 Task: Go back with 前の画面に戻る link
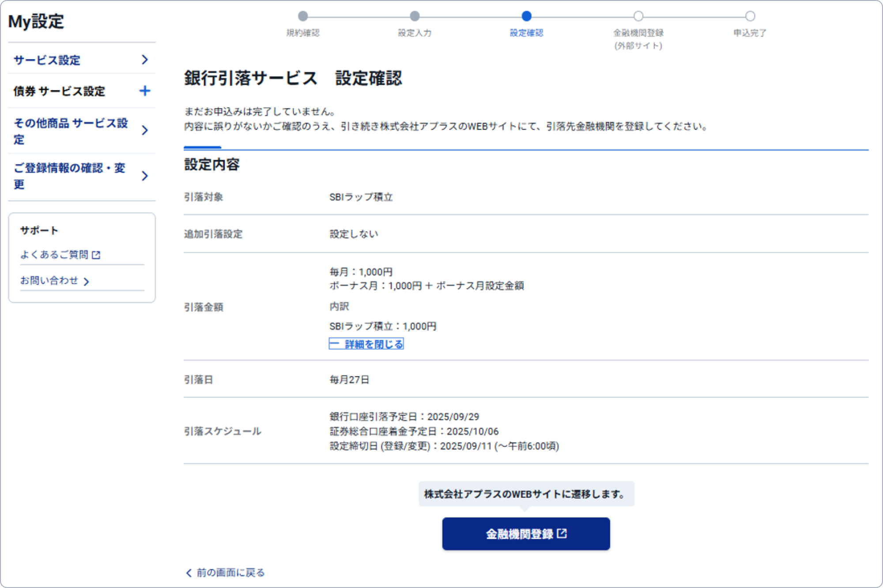point(230,573)
